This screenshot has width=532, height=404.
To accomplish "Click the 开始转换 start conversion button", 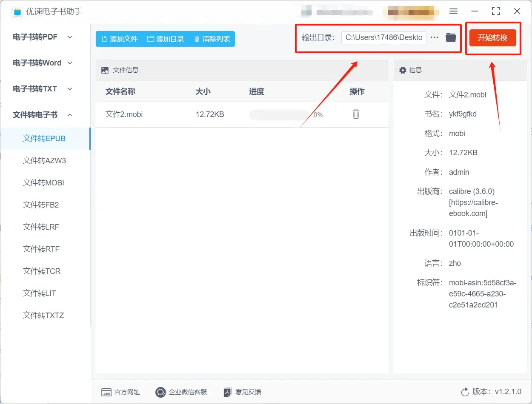I will (x=493, y=37).
